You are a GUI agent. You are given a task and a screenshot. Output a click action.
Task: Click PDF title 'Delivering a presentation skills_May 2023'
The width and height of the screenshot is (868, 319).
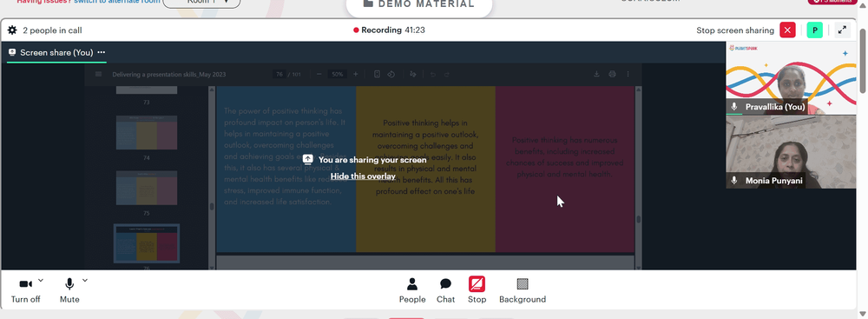pyautogui.click(x=169, y=75)
